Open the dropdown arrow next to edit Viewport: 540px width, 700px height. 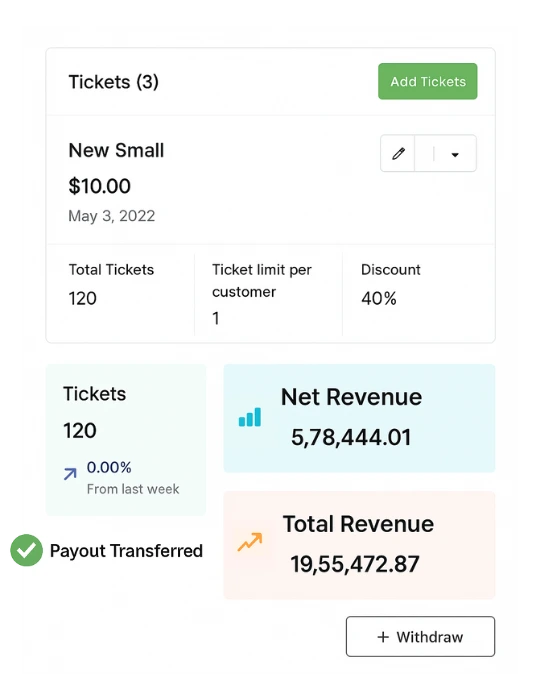pos(455,155)
